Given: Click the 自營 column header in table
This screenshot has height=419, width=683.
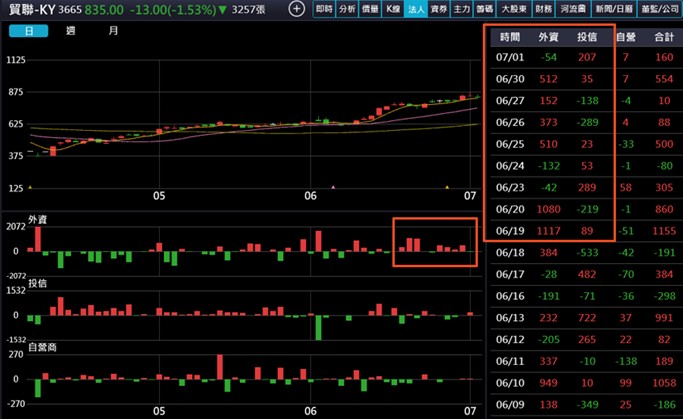Looking at the screenshot, I should [626, 37].
